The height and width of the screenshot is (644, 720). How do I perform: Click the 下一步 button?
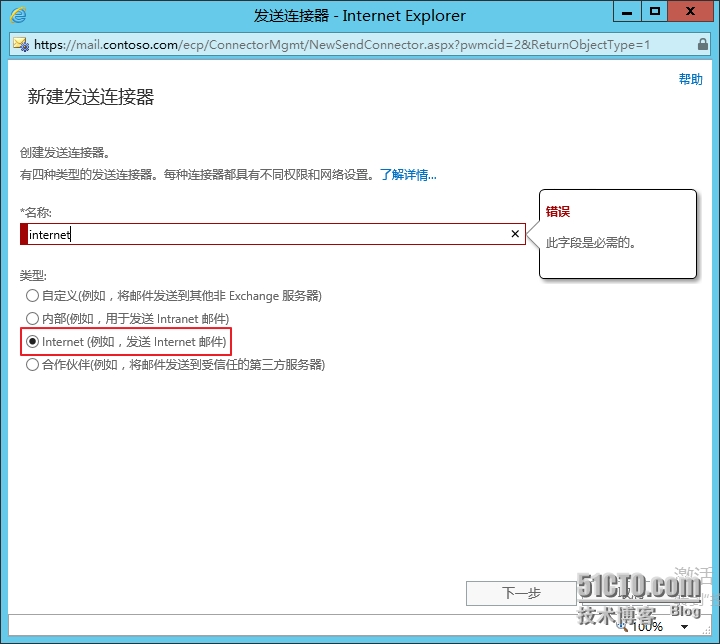521,593
